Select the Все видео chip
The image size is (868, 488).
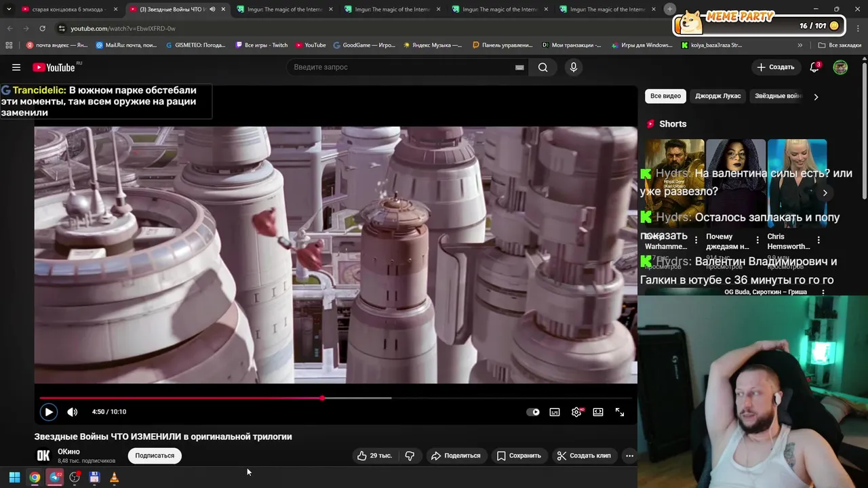pyautogui.click(x=665, y=96)
